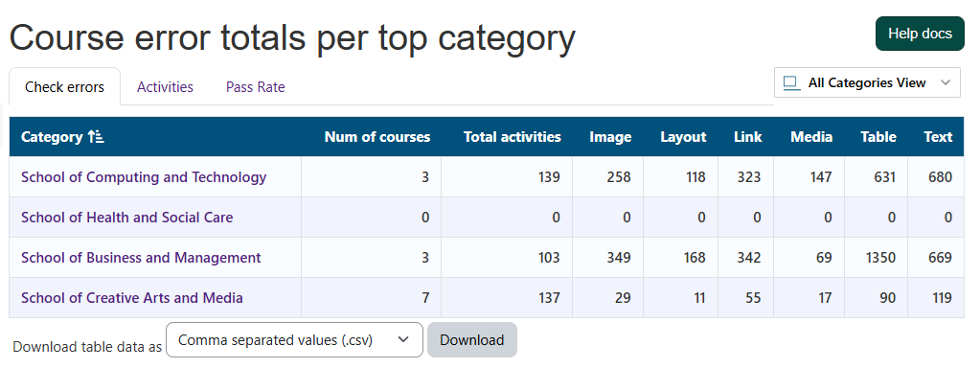Click the Table column header
This screenshot has width=980, height=369.
coord(878,137)
